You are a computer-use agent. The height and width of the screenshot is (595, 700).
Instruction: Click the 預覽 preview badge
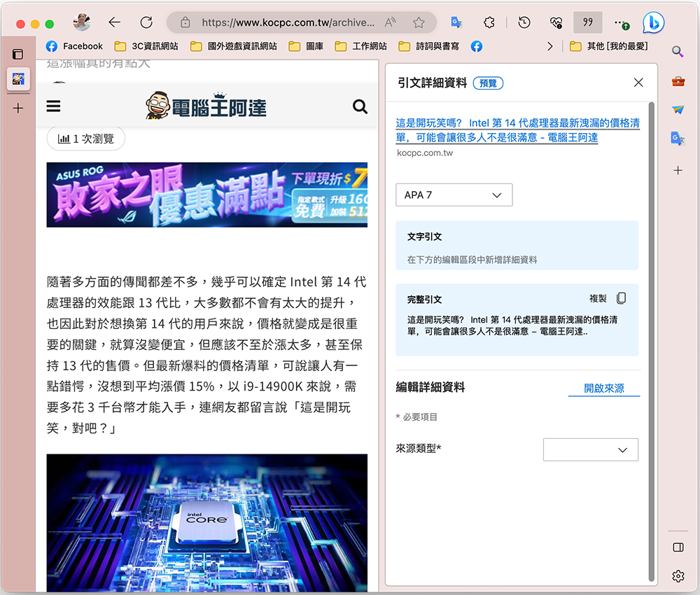click(x=488, y=83)
